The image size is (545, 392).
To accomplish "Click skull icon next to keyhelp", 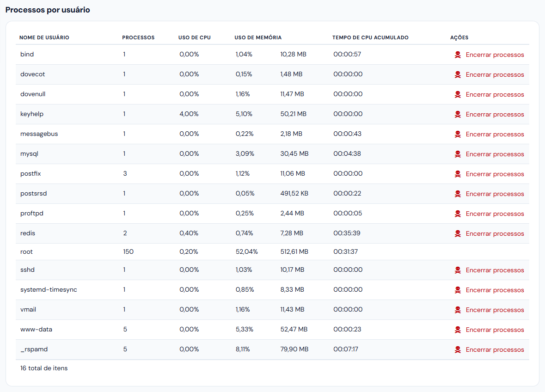I will 458,114.
